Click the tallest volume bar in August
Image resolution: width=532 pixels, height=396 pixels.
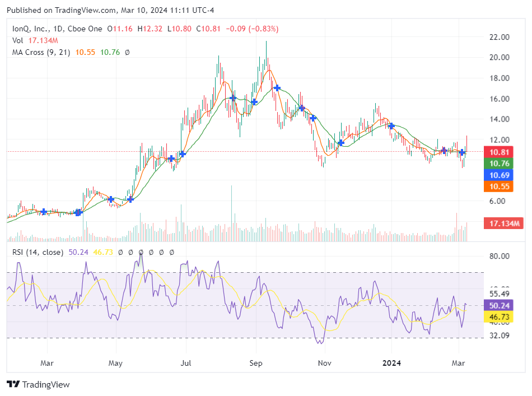231,213
